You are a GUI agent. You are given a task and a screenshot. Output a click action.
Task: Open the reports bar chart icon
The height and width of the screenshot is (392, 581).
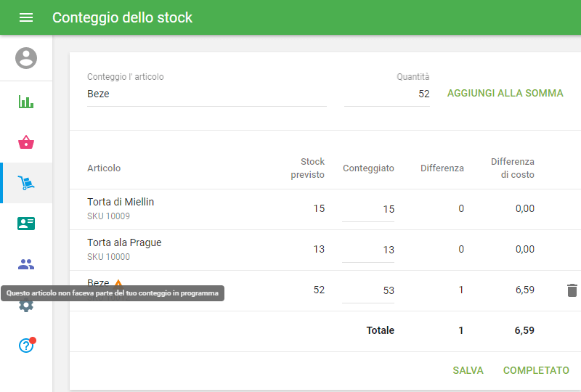click(x=26, y=102)
